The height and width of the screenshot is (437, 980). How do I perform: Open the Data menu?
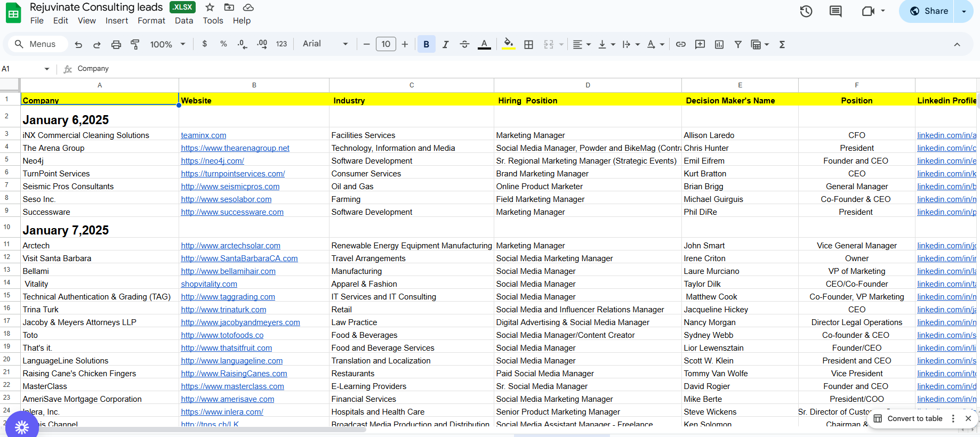coord(184,21)
